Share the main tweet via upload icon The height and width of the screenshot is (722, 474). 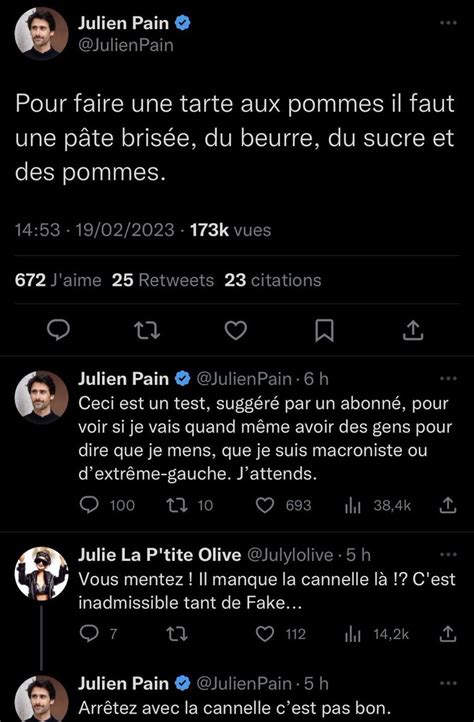click(x=413, y=330)
